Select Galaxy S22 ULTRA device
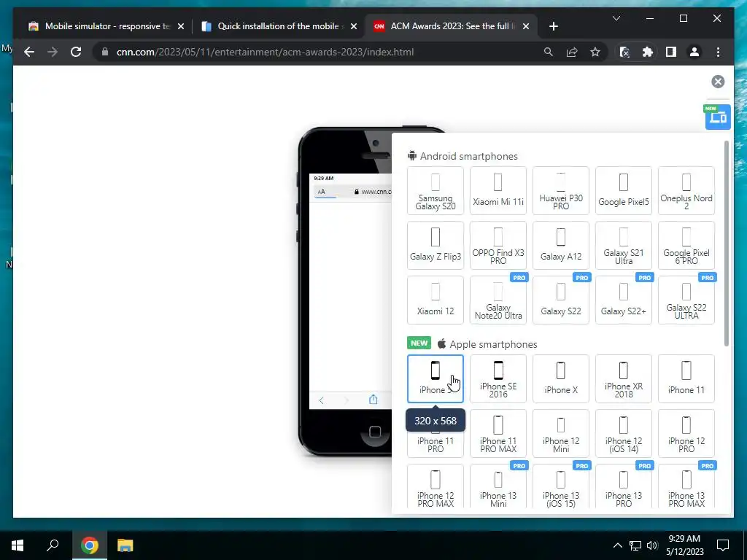 [x=686, y=300]
